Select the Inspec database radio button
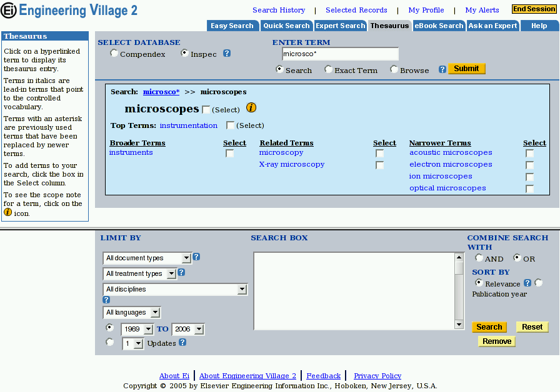The image size is (560, 392). (x=184, y=53)
